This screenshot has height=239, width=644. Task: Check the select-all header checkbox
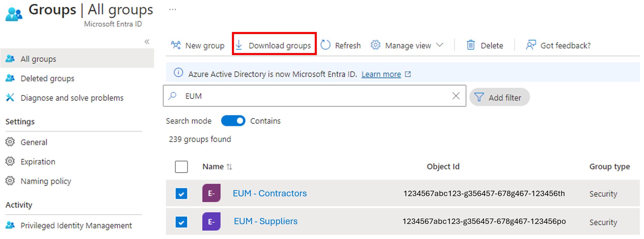click(x=181, y=167)
